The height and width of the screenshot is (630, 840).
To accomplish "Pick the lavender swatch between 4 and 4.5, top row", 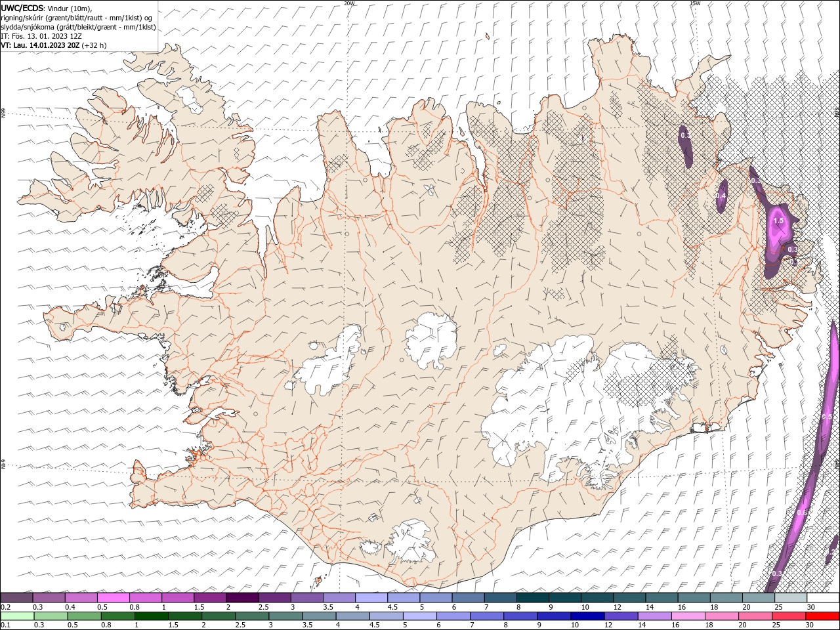I will pyautogui.click(x=371, y=598).
